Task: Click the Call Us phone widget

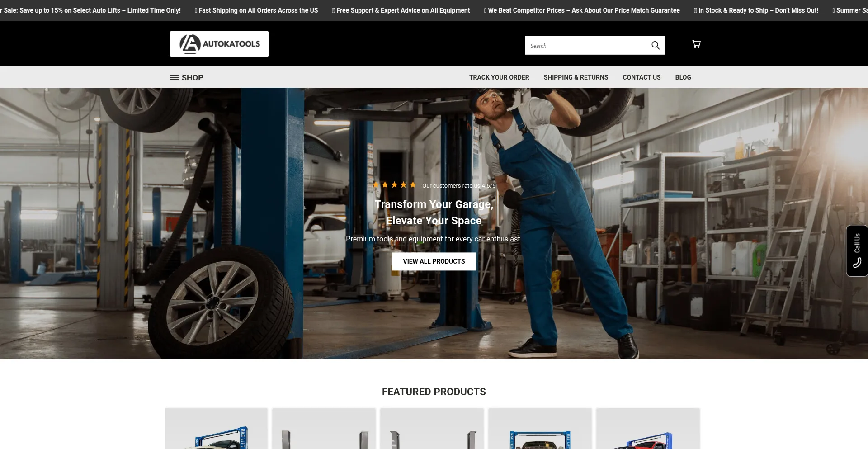Action: coord(857,250)
